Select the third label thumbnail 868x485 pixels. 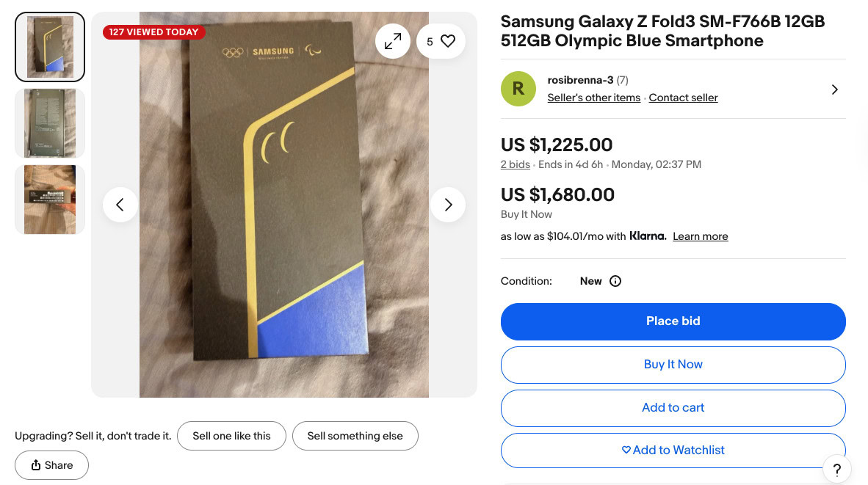pyautogui.click(x=50, y=200)
